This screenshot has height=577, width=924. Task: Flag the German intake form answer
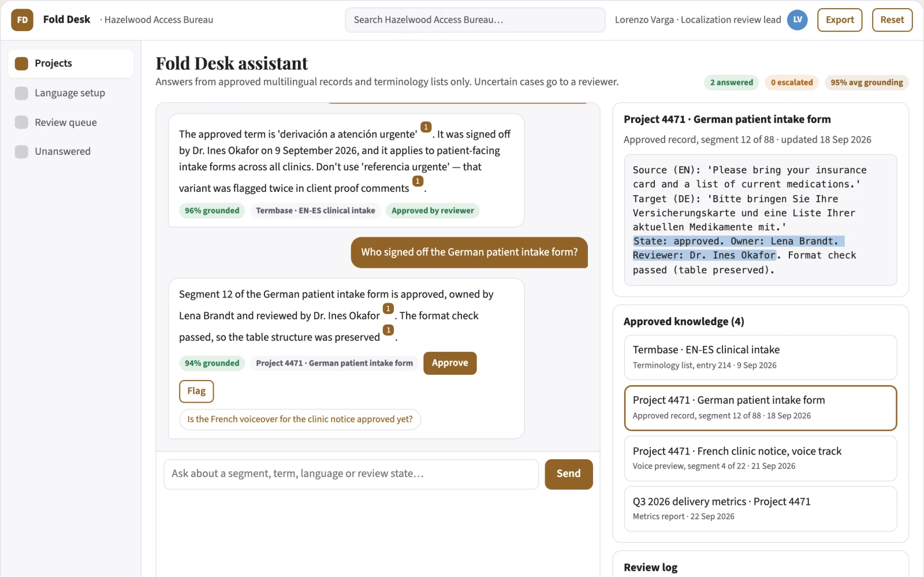pyautogui.click(x=196, y=391)
